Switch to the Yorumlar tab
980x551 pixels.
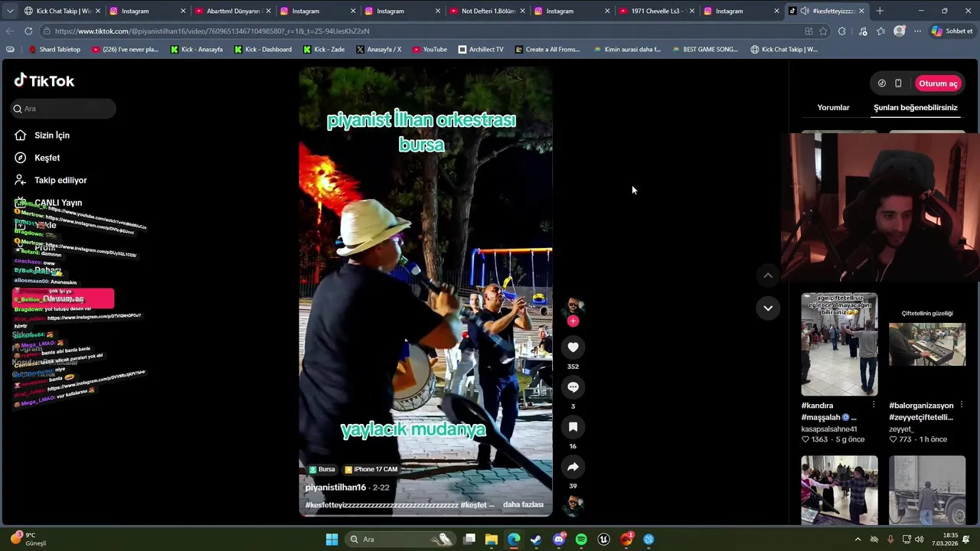833,108
